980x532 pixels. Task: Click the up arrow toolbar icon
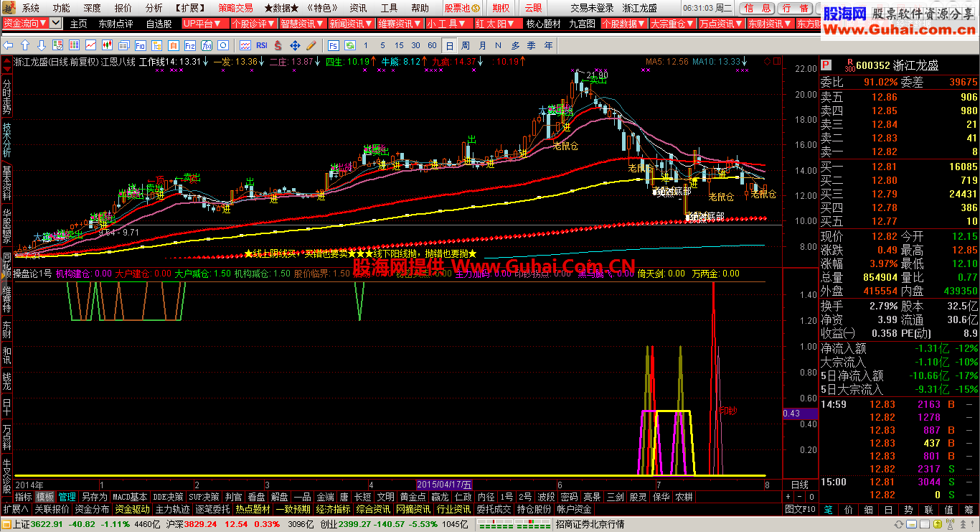click(x=24, y=45)
